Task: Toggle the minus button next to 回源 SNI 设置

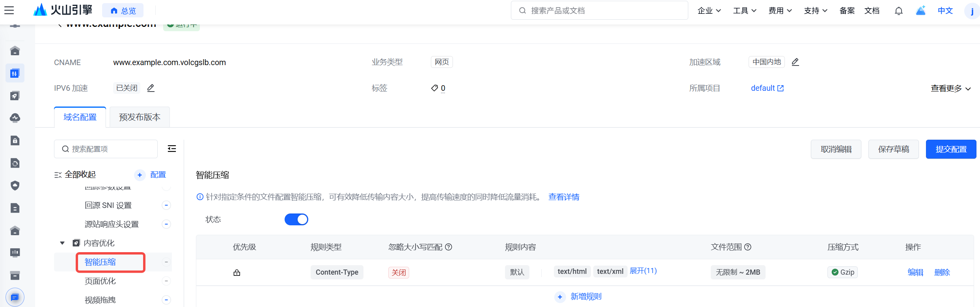Action: tap(166, 205)
